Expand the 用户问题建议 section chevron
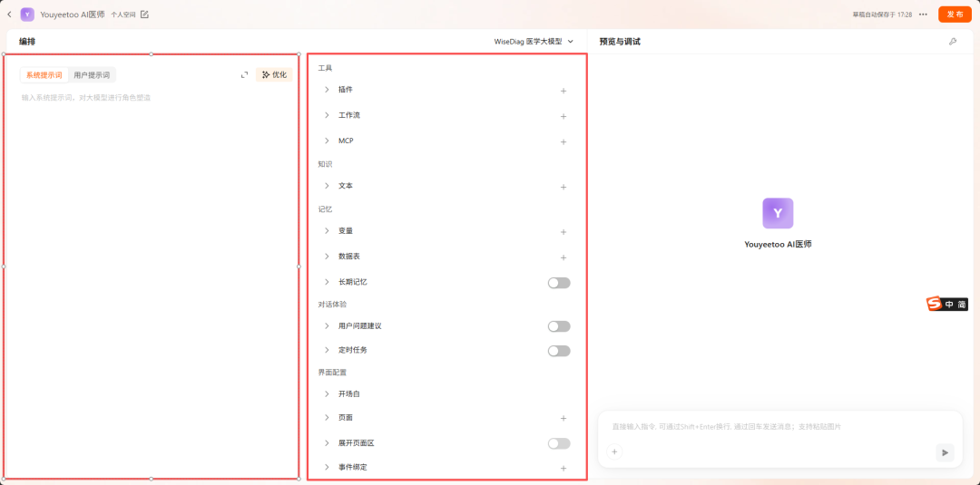Image resolution: width=980 pixels, height=485 pixels. point(327,325)
